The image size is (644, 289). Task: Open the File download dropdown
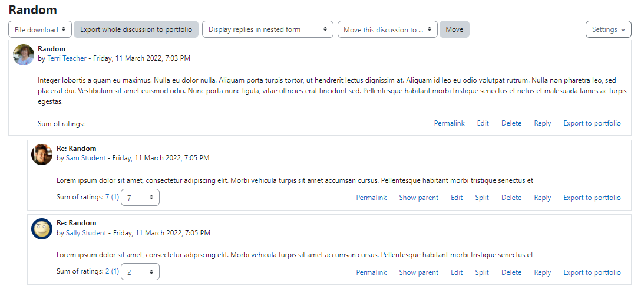point(40,29)
